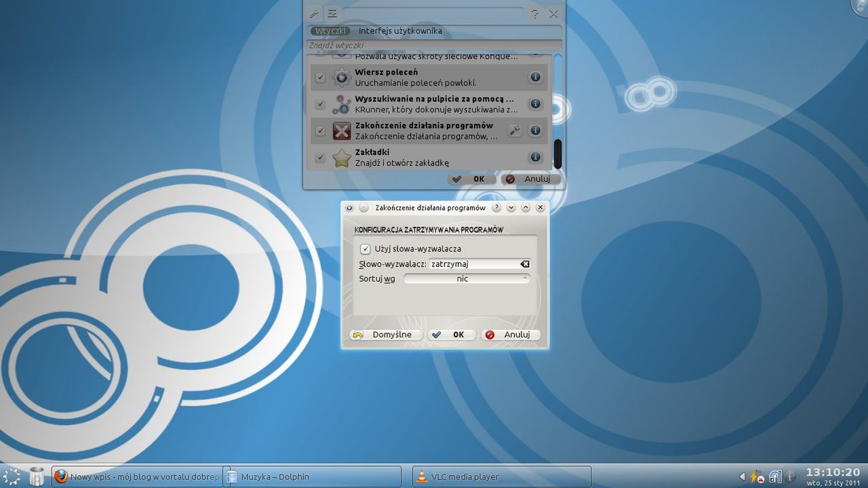Click the Zakładki star icon

[341, 157]
